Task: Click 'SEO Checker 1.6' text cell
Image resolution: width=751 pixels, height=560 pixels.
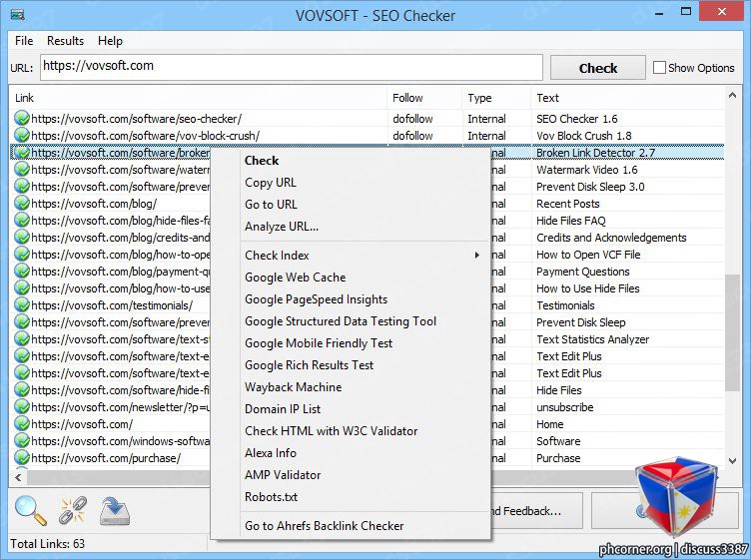Action: click(576, 118)
